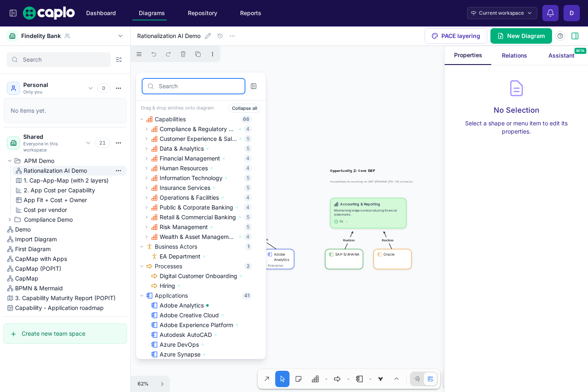This screenshot has height=392, width=588.
Task: Focus the entity palette Search field
Action: tap(194, 86)
